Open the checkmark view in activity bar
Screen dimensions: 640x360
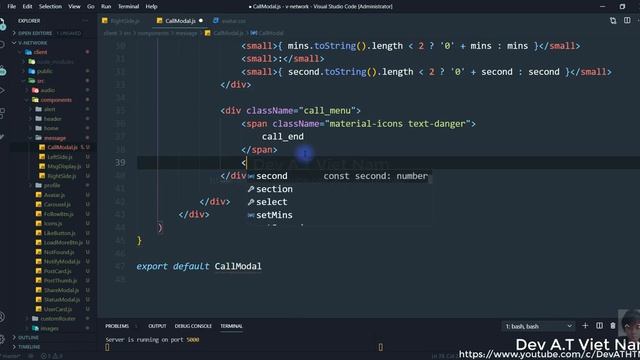click(x=2, y=136)
